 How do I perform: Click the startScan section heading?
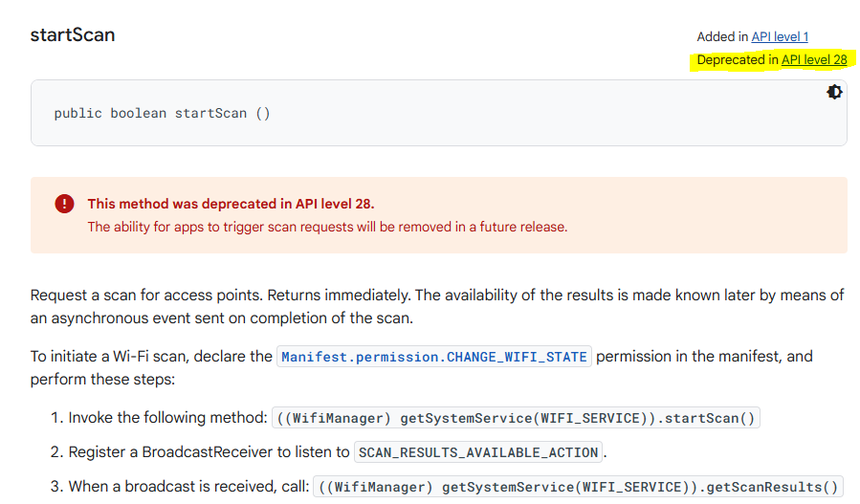pyautogui.click(x=73, y=35)
